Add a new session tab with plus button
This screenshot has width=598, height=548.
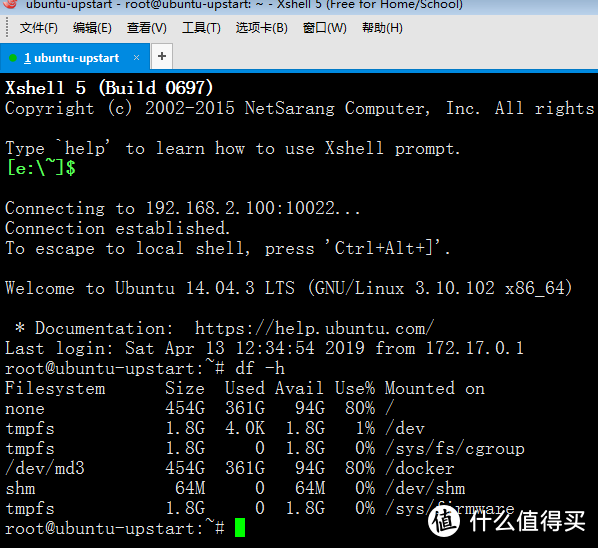pyautogui.click(x=162, y=56)
